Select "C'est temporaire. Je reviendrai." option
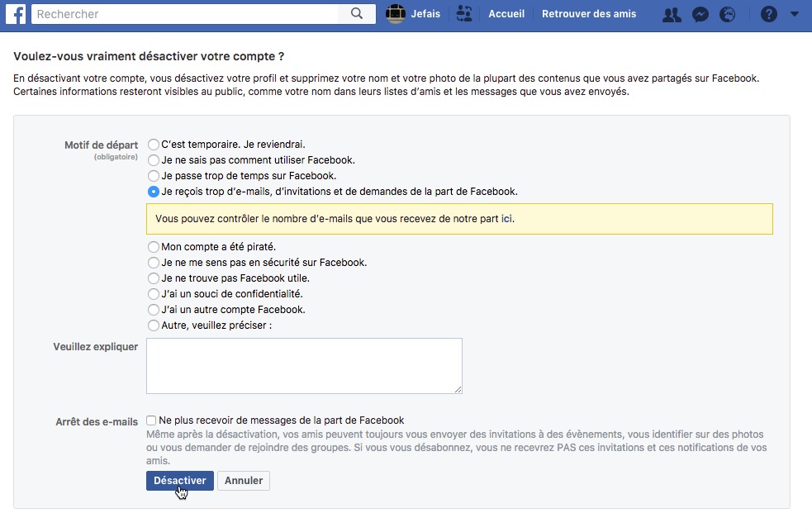 (154, 145)
